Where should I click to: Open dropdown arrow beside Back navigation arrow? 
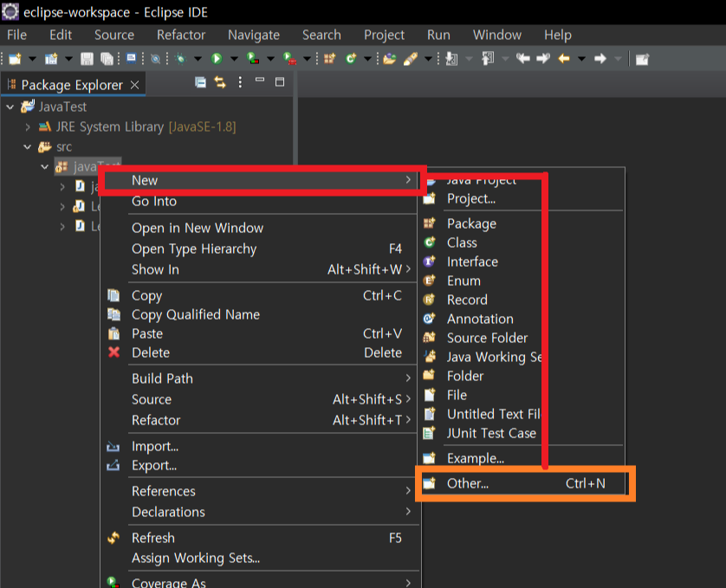[581, 59]
